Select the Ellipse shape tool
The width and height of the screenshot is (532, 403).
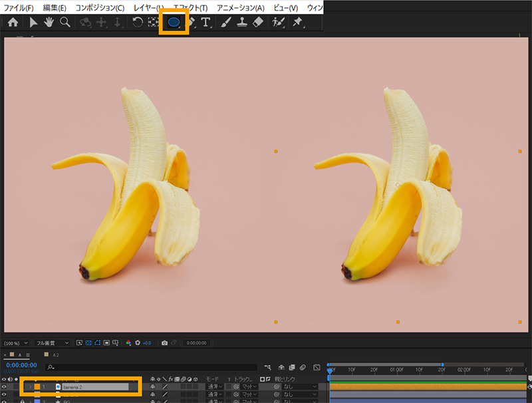pos(174,23)
